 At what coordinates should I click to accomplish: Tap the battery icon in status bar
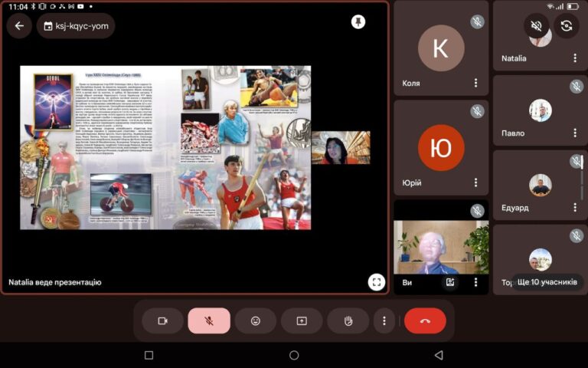click(573, 6)
